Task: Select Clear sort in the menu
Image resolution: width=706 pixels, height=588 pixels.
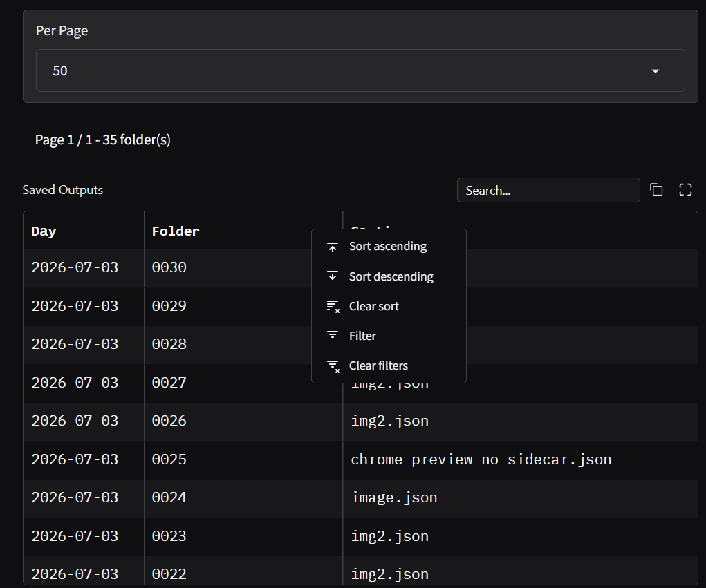Action: [x=389, y=306]
